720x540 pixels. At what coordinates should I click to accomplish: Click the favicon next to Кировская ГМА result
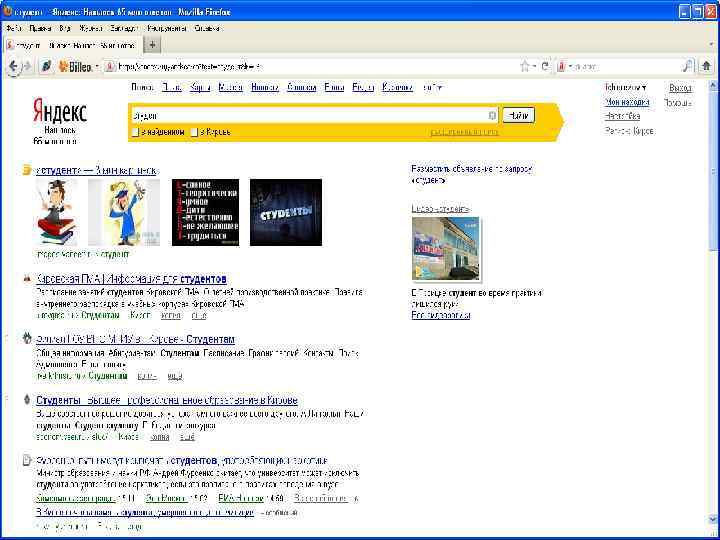coord(27,278)
